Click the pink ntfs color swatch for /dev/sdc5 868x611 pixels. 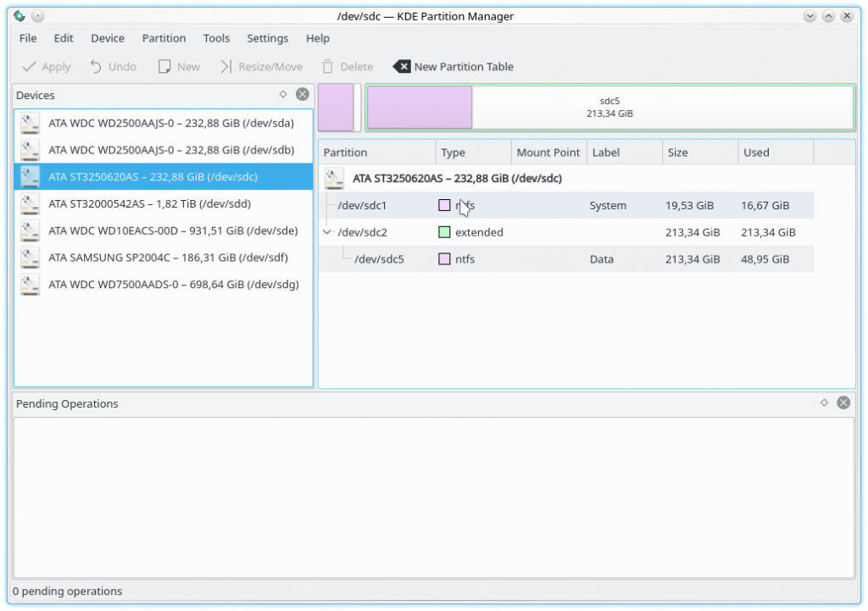coord(444,259)
